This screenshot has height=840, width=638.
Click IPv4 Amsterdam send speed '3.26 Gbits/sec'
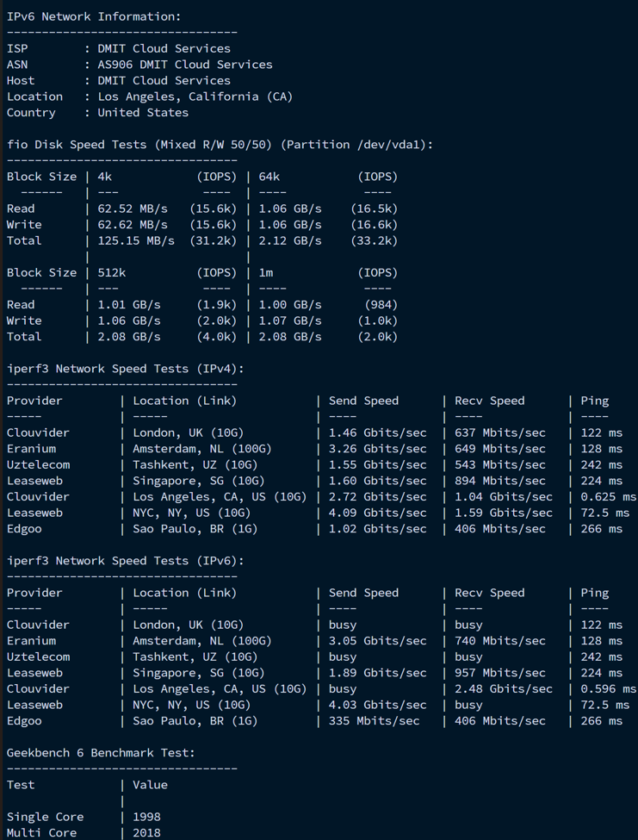pyautogui.click(x=378, y=449)
